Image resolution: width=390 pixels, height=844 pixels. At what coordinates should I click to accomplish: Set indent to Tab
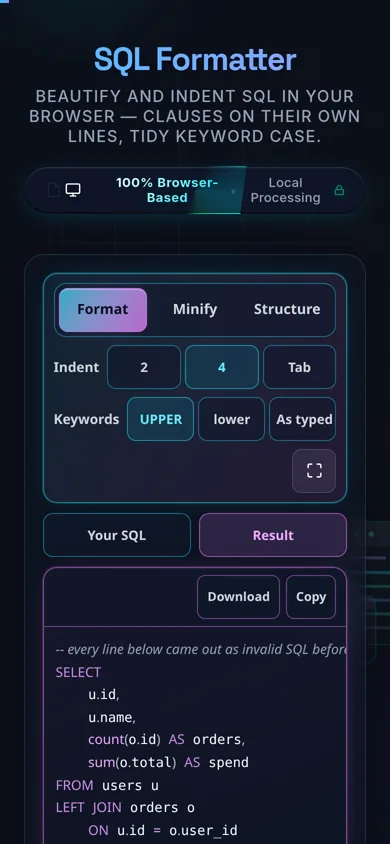(299, 367)
